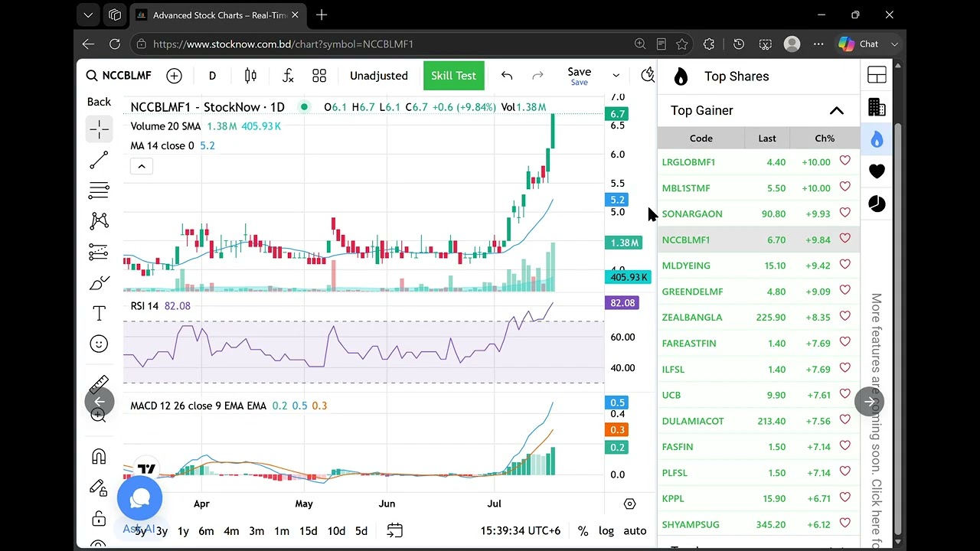Open the D interval selector
This screenshot has height=551, width=980.
(x=212, y=76)
